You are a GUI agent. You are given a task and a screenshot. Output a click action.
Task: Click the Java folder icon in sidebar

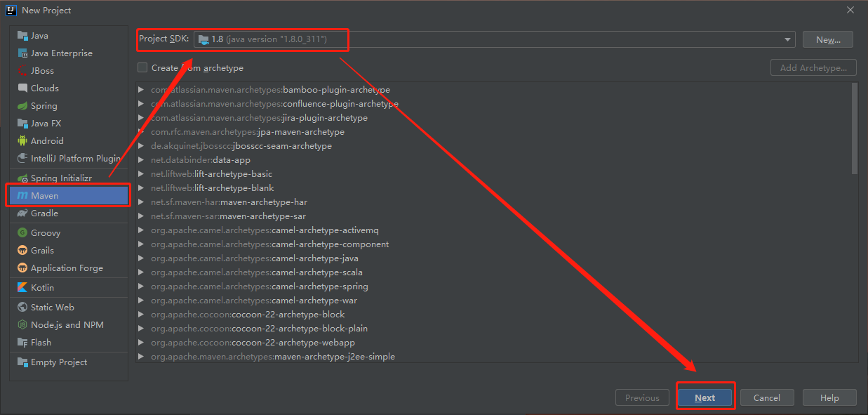point(22,35)
